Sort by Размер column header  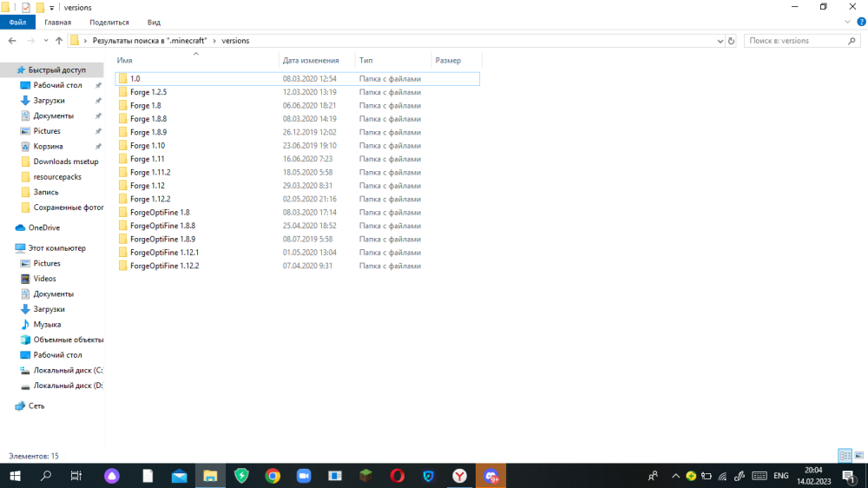pos(457,60)
